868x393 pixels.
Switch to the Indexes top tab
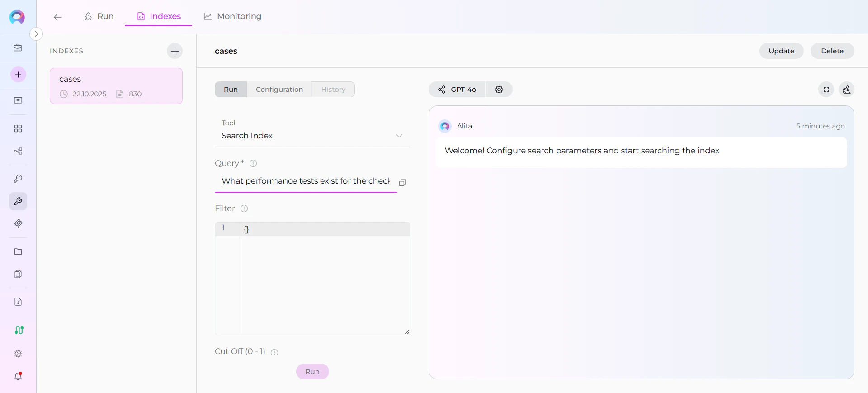[x=159, y=16]
